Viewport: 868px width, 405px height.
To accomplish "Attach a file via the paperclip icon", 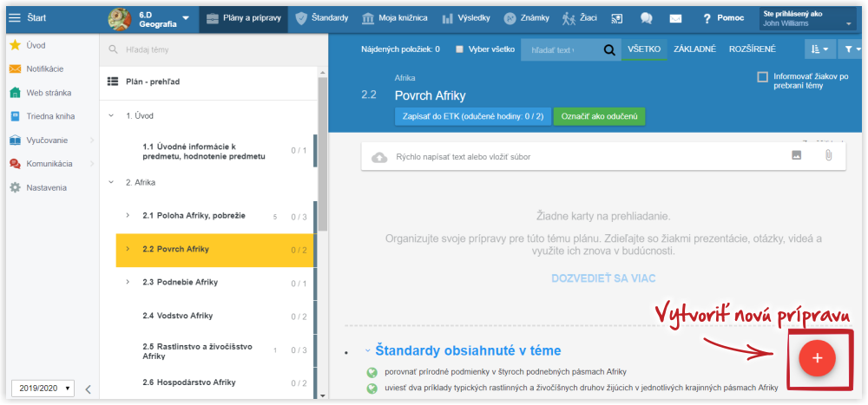I will click(x=829, y=156).
